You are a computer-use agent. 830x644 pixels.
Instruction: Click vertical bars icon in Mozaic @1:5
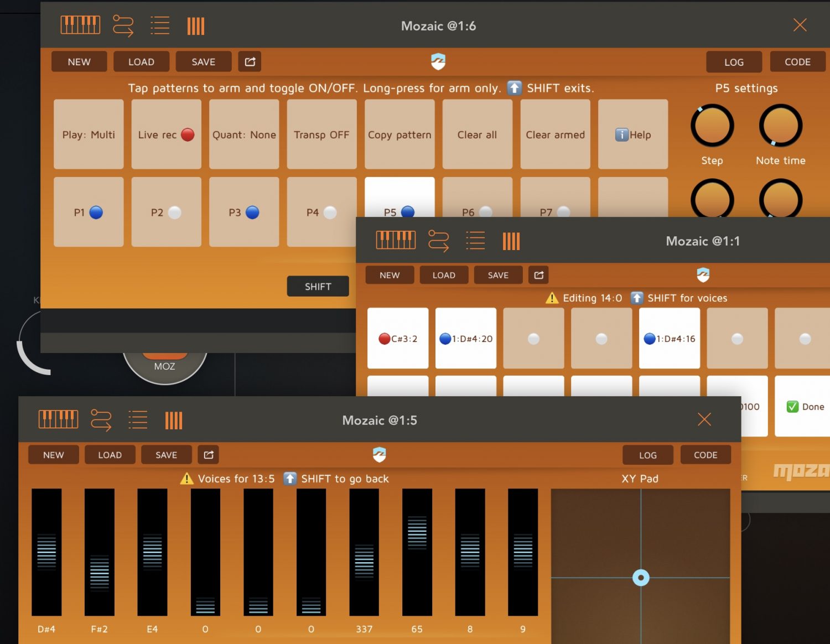point(173,420)
